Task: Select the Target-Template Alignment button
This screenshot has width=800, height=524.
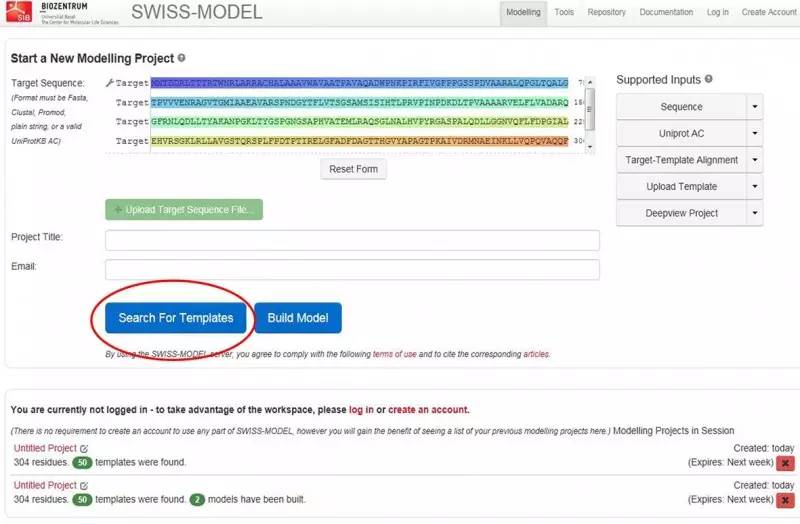Action: coord(681,160)
